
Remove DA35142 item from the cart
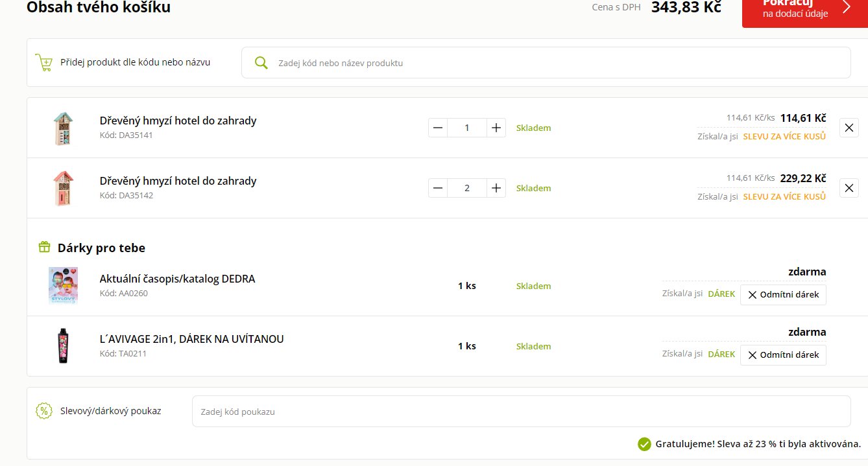coord(849,188)
